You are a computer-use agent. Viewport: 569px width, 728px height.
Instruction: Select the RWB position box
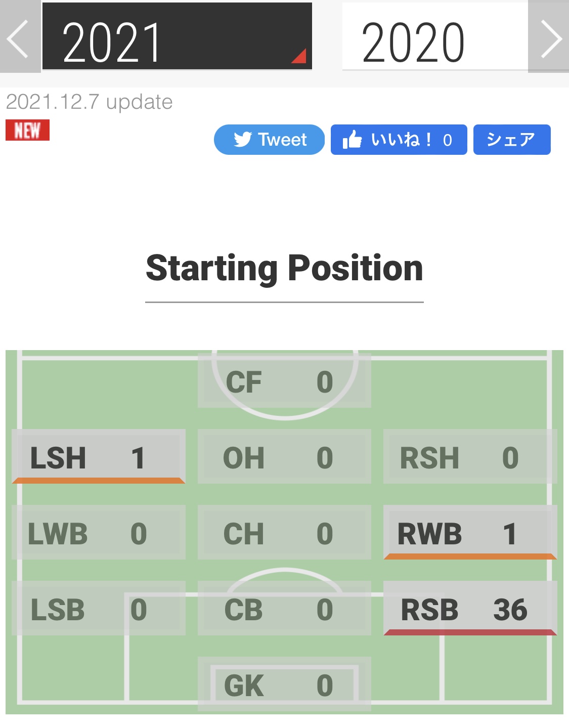tap(470, 533)
